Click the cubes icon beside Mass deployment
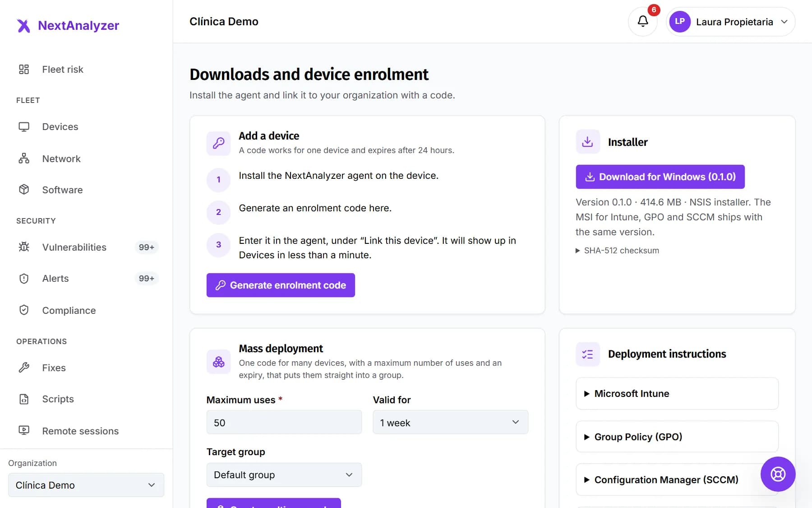The image size is (812, 508). tap(218, 362)
